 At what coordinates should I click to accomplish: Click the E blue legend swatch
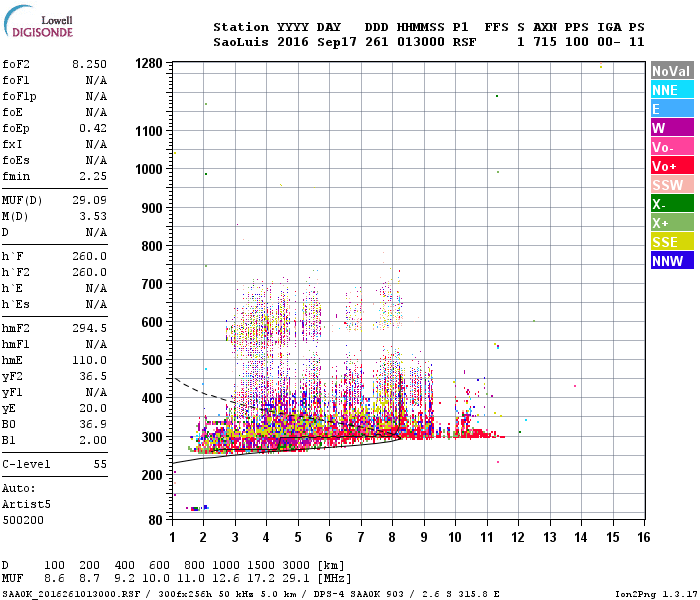pyautogui.click(x=672, y=109)
